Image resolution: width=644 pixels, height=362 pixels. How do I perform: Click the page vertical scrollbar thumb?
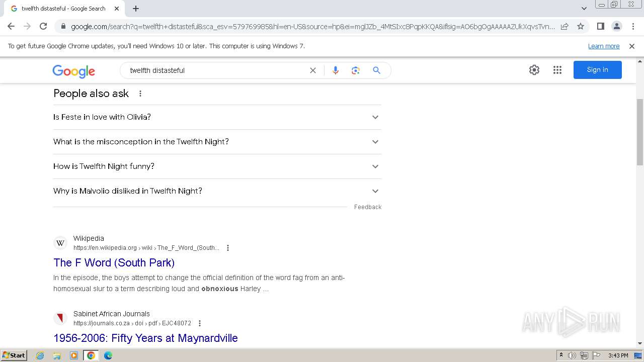tap(639, 132)
